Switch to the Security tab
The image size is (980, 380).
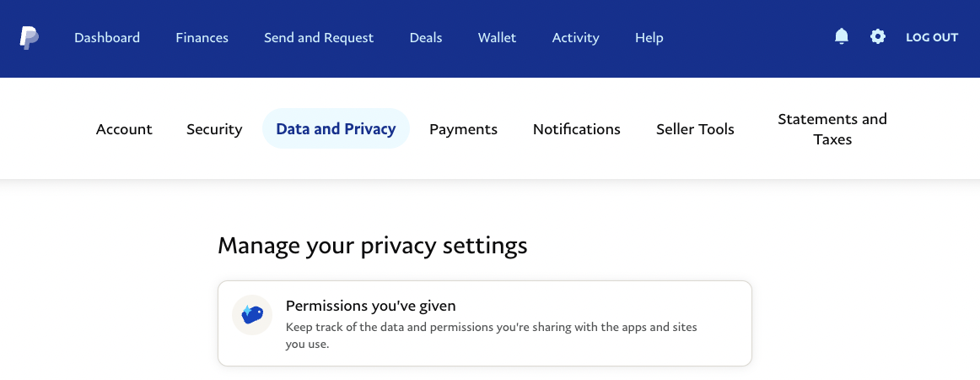(x=214, y=129)
